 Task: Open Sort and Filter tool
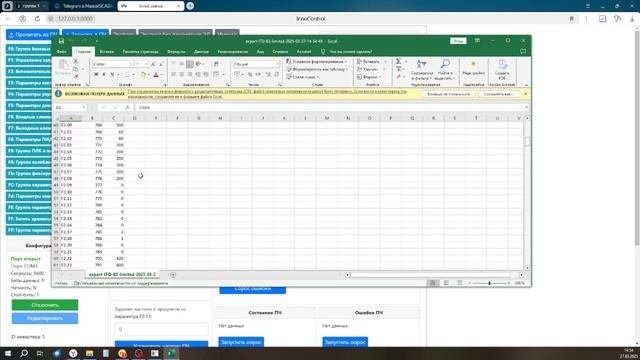pyautogui.click(x=421, y=69)
